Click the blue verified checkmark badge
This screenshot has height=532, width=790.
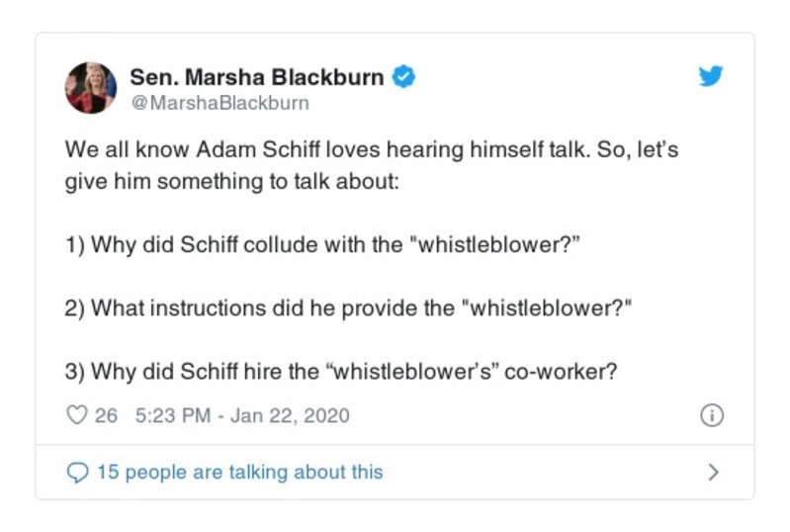coord(403,77)
